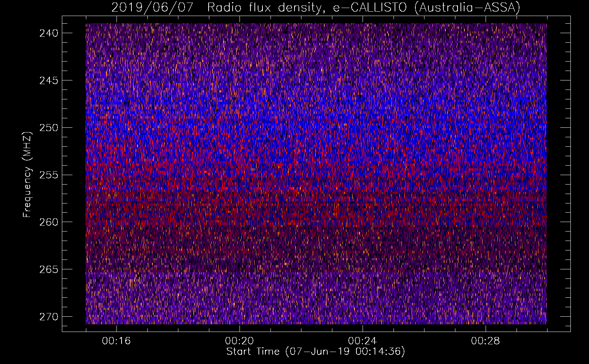This screenshot has width=589, height=364.
Task: Click the 00:24 time tick label
Action: click(363, 341)
